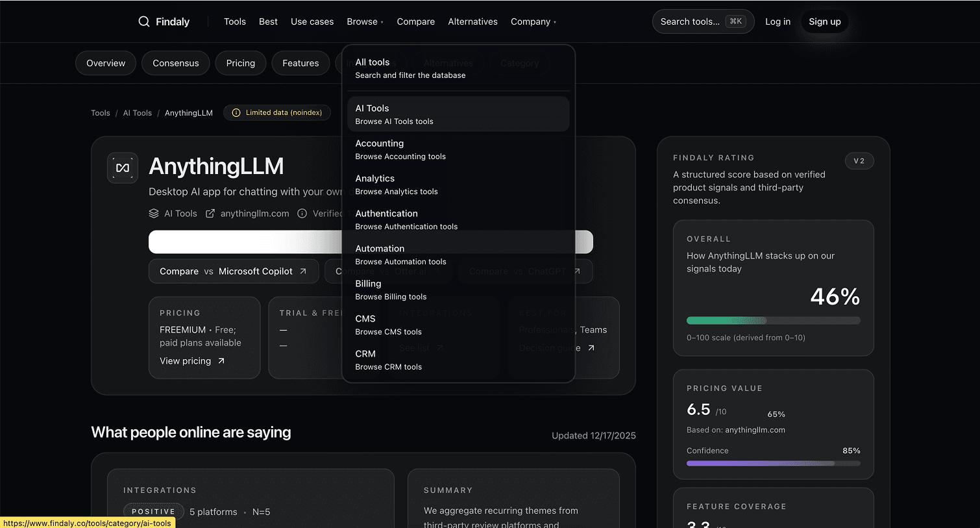This screenshot has height=528, width=980.
Task: Click the Verified info circle icon
Action: click(302, 214)
